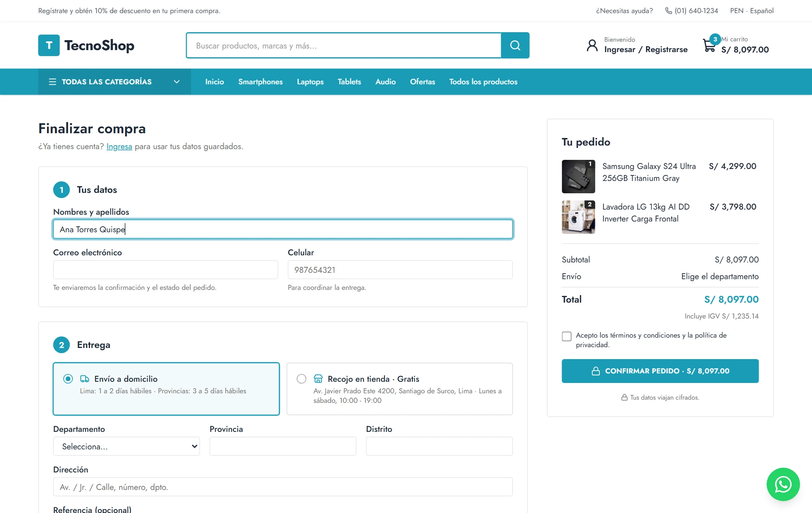This screenshot has height=513, width=812.
Task: Open the WhatsApp chat bubble
Action: tap(783, 484)
